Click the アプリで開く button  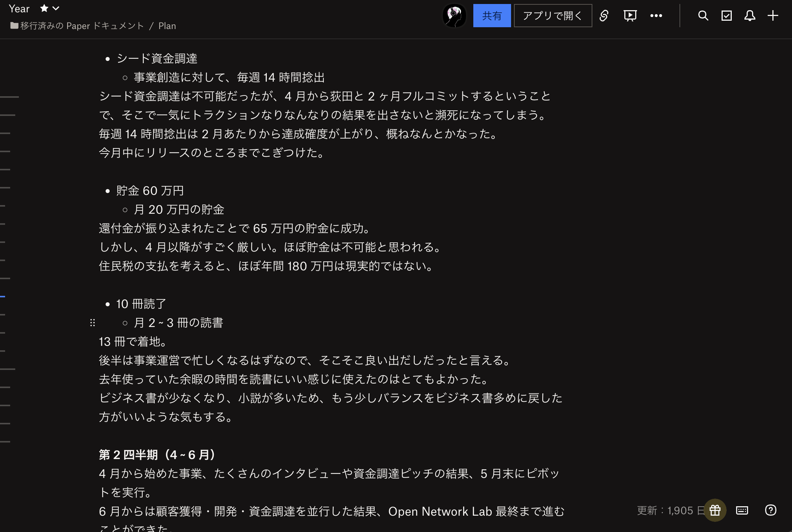pyautogui.click(x=553, y=16)
